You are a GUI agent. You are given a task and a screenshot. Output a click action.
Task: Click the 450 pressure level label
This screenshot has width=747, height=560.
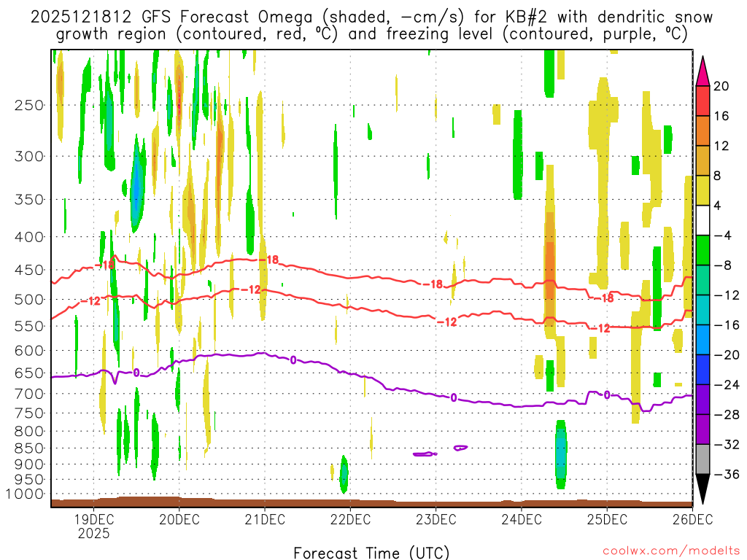tap(29, 270)
